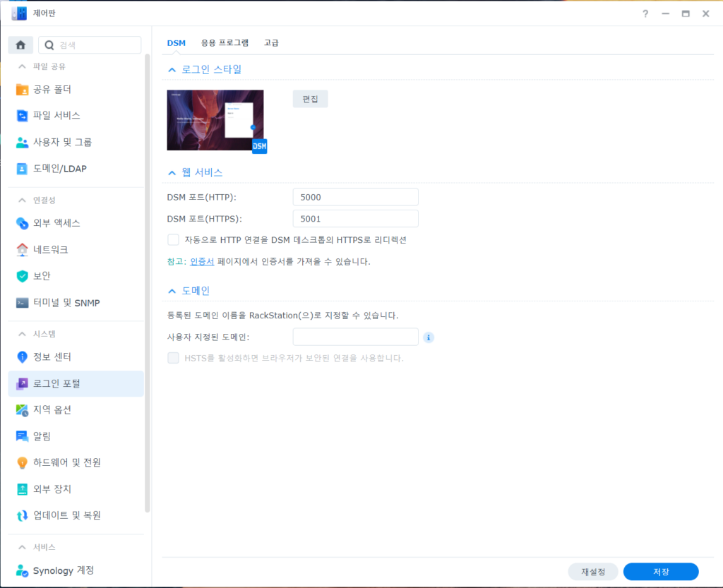The height and width of the screenshot is (588, 723).
Task: Toggle the HSTS 활성화 checkbox
Action: click(x=173, y=358)
